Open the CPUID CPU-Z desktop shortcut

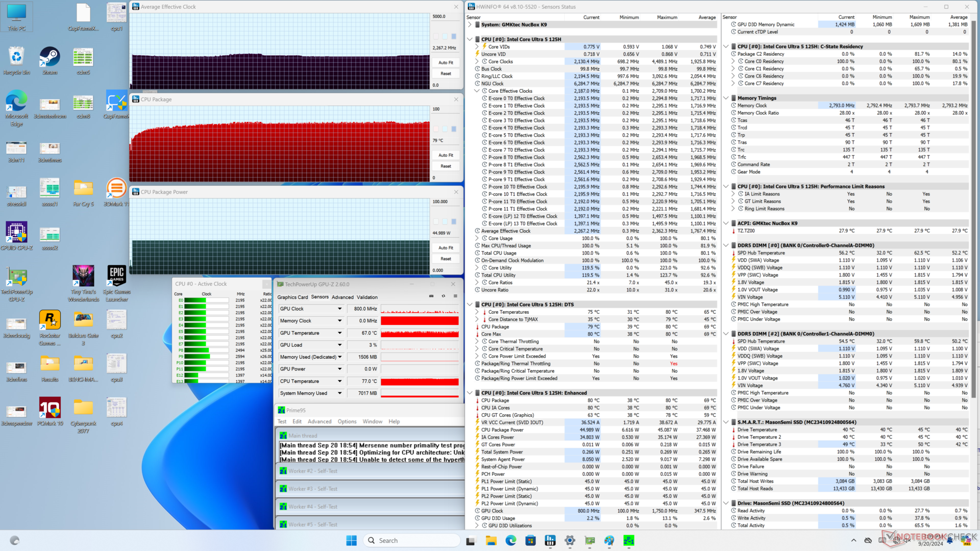[16, 236]
